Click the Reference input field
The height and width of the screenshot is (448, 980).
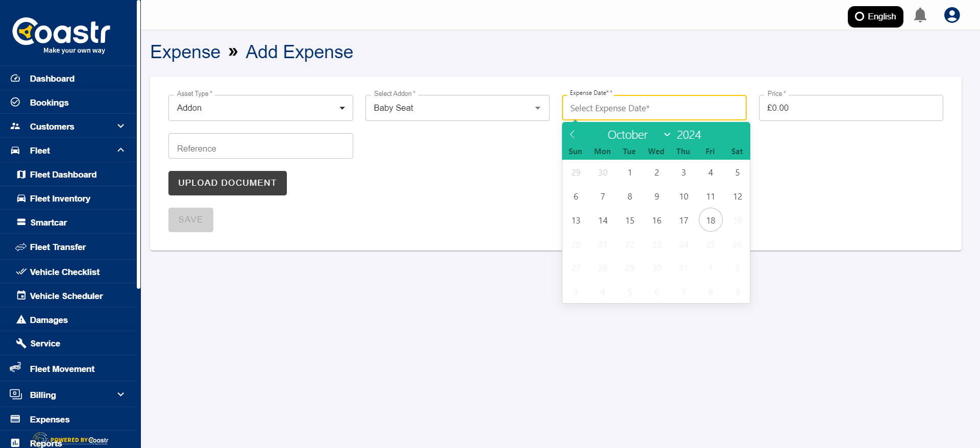(x=261, y=146)
